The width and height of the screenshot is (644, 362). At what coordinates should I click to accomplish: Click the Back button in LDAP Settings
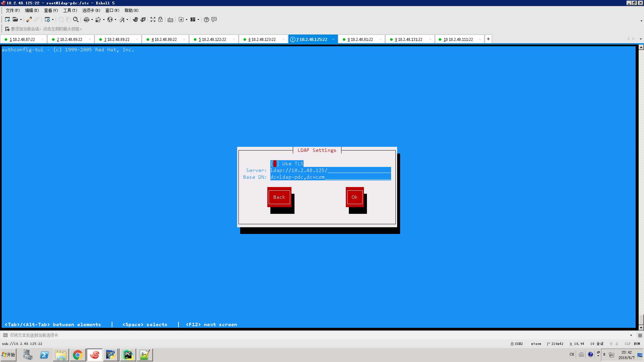279,197
